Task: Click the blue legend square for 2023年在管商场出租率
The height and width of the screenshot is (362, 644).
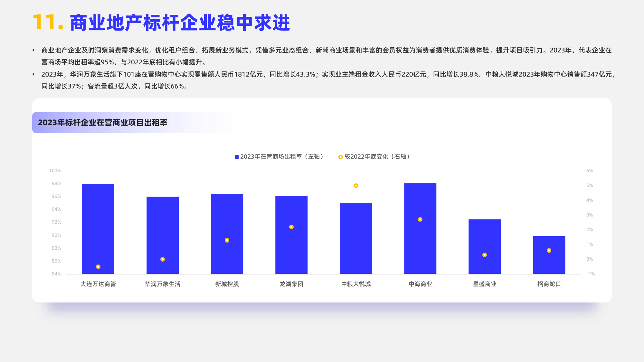Action: tap(237, 157)
